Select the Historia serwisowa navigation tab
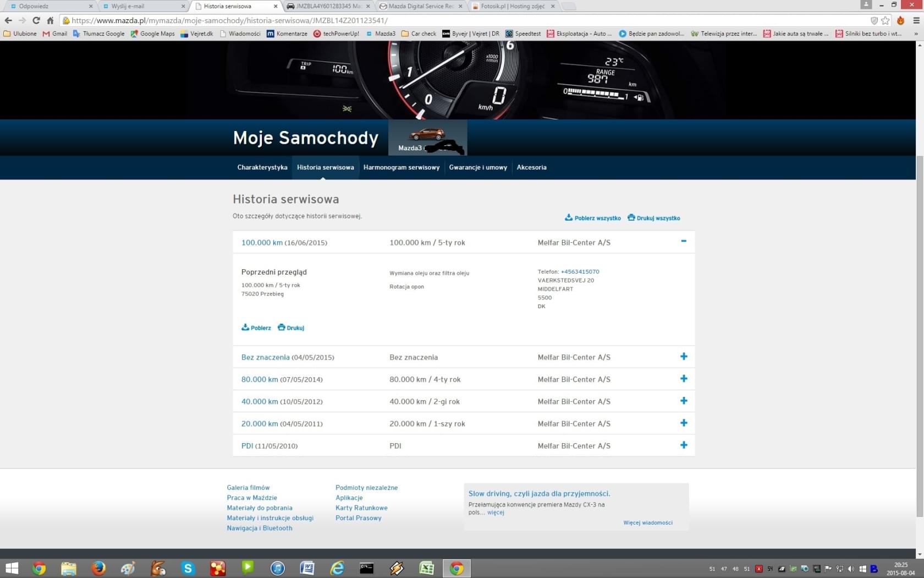The image size is (924, 578). point(326,167)
